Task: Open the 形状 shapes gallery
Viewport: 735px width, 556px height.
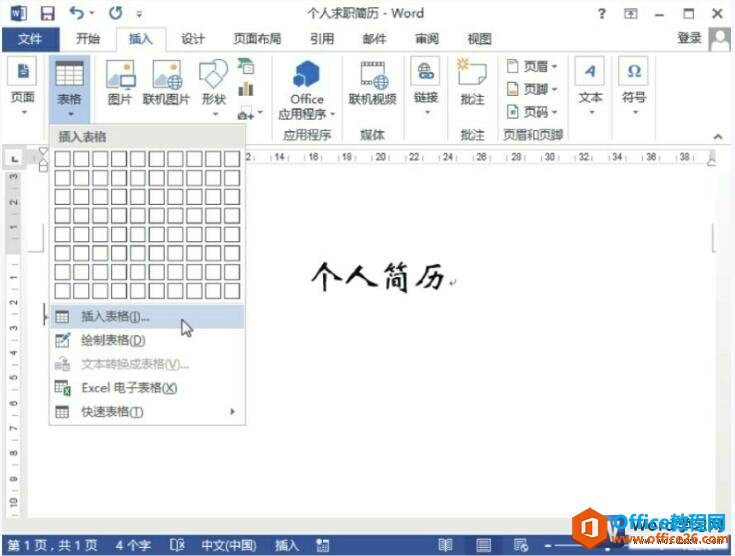Action: click(214, 88)
